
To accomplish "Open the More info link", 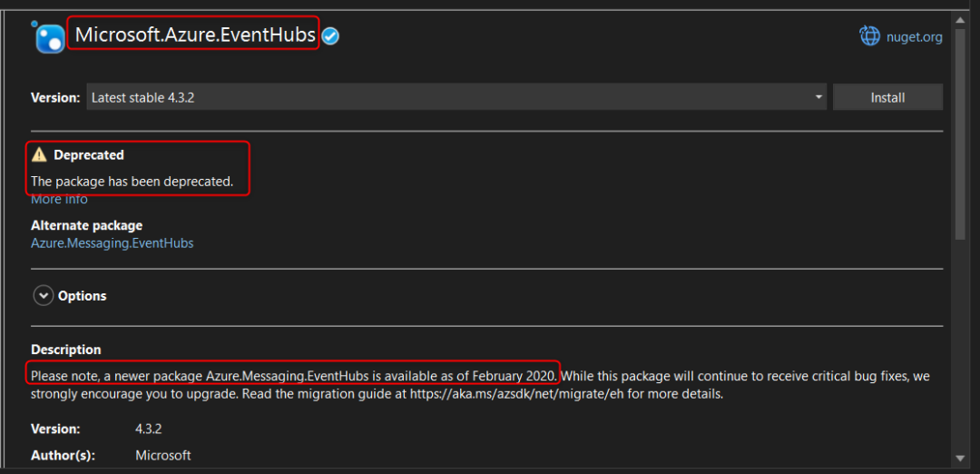I will 59,200.
